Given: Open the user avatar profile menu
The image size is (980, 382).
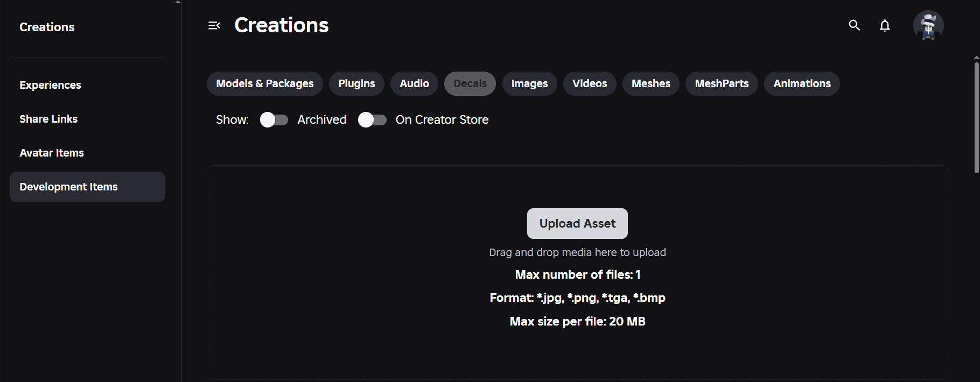Looking at the screenshot, I should tap(928, 25).
